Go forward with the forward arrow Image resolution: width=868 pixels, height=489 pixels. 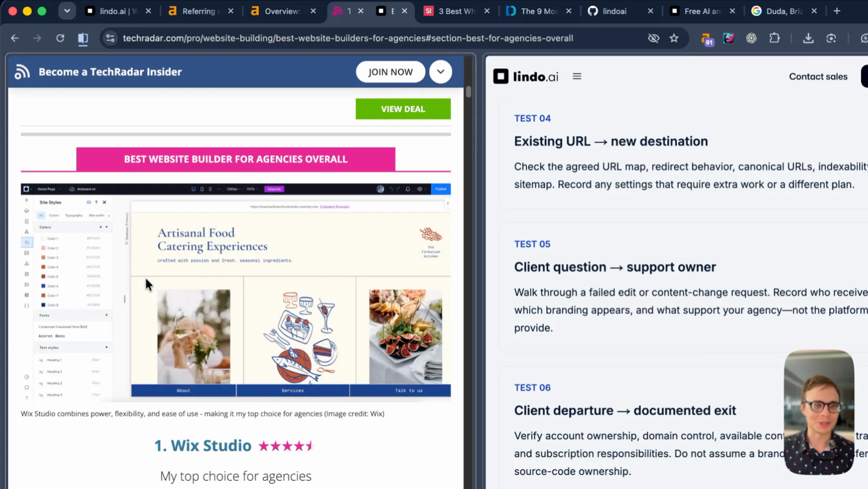37,38
